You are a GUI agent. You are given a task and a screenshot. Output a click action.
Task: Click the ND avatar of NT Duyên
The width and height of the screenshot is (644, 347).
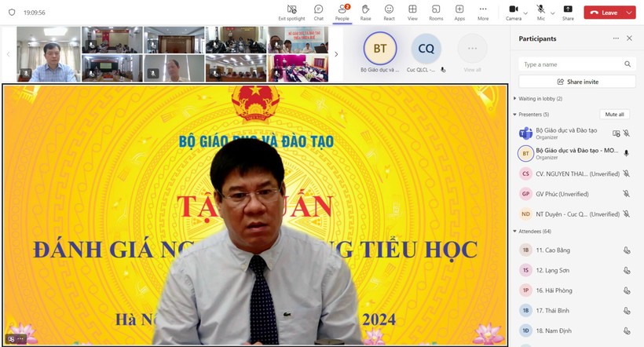[525, 214]
